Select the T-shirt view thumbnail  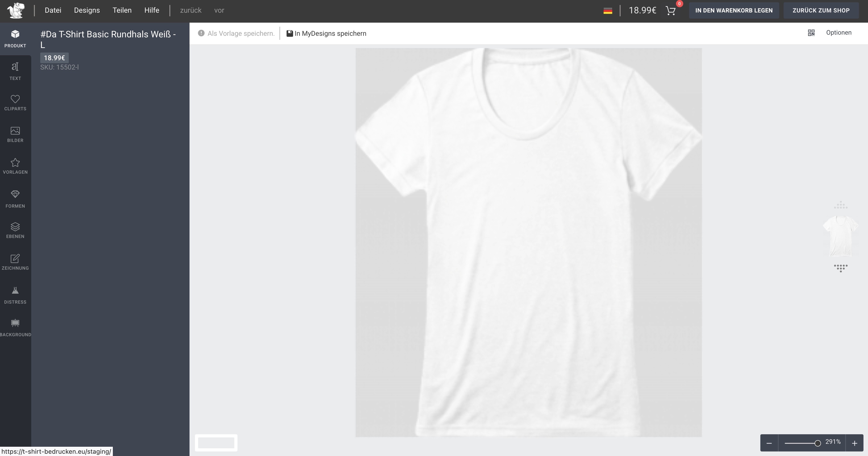pyautogui.click(x=840, y=236)
